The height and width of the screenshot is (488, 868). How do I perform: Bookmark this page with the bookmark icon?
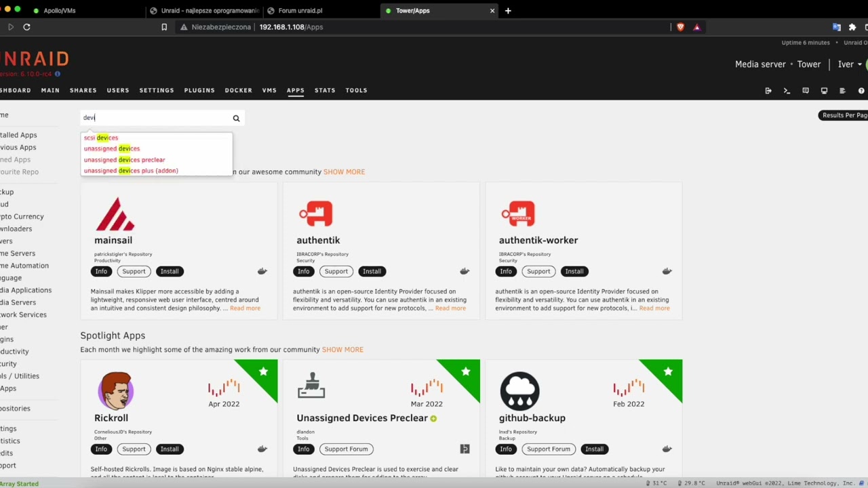(x=164, y=27)
